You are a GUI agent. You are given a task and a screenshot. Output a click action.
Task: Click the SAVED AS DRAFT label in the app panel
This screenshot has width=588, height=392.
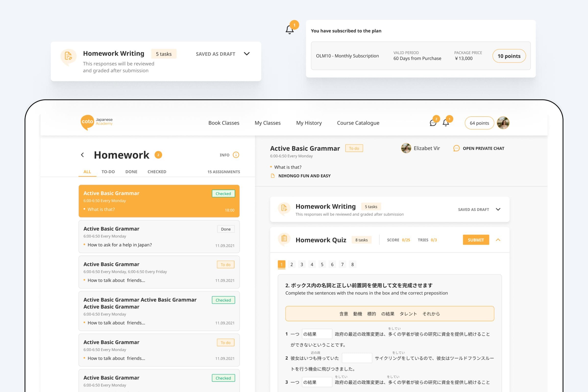coord(473,209)
